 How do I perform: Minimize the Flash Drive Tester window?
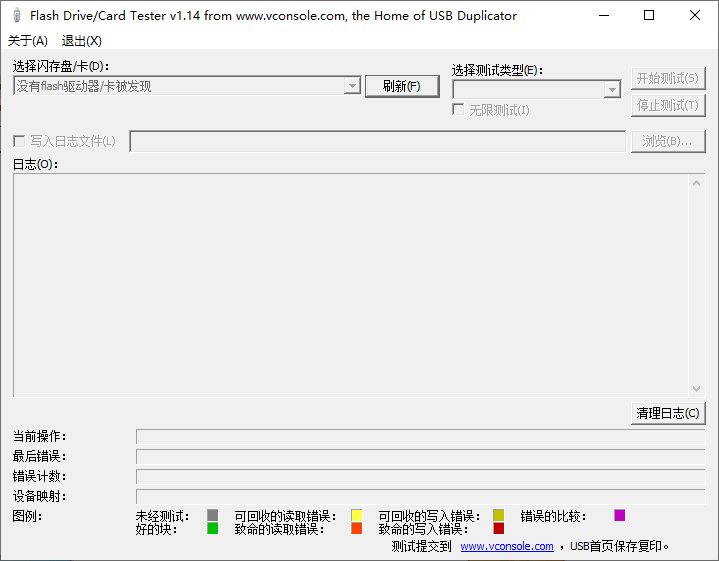point(604,15)
